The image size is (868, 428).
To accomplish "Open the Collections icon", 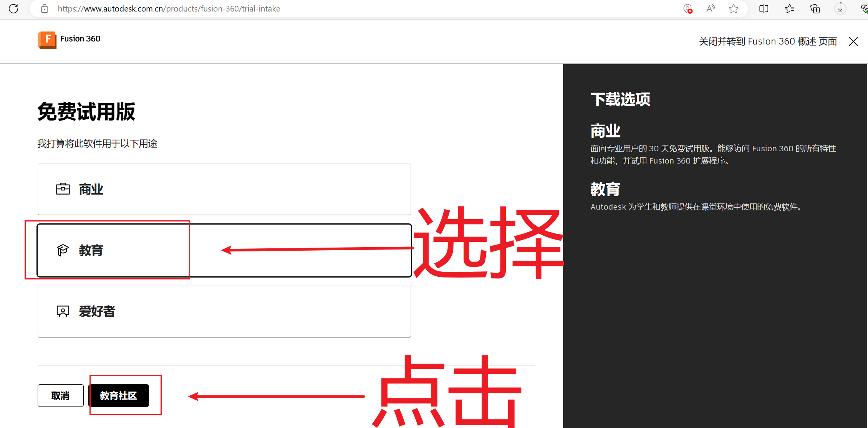I will pyautogui.click(x=815, y=8).
